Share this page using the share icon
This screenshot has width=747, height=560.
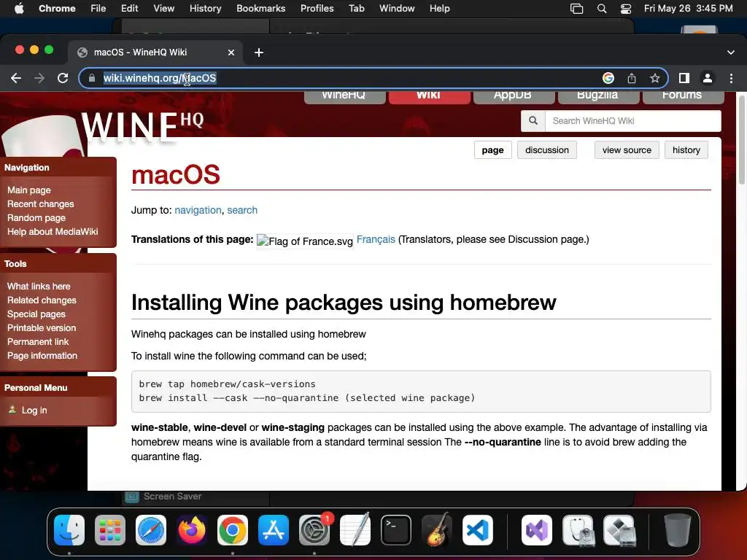(632, 78)
